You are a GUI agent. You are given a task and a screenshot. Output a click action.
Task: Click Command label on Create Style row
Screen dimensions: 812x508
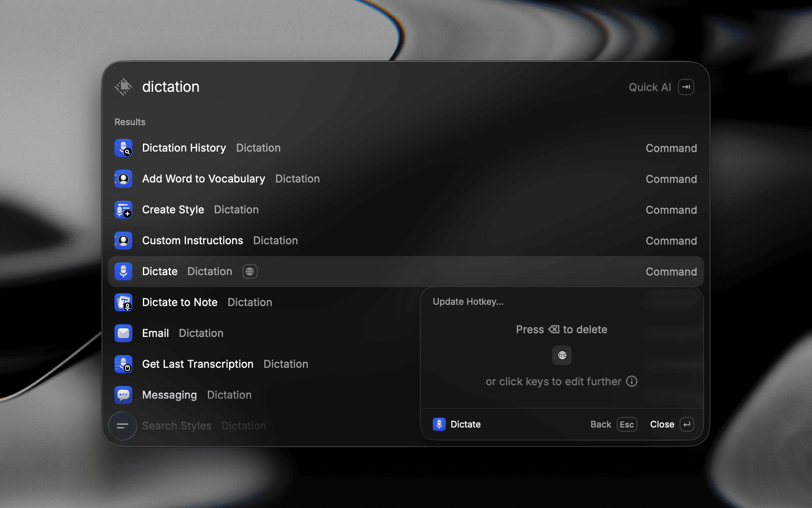(x=671, y=210)
